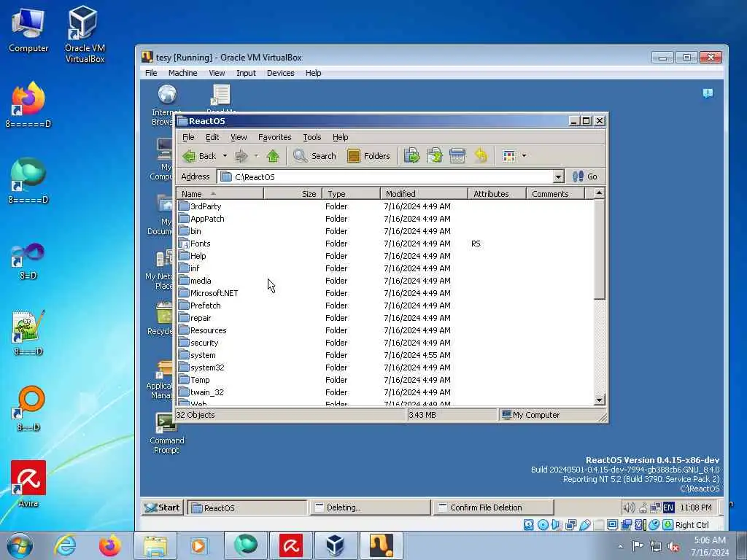Image resolution: width=747 pixels, height=560 pixels.
Task: Select the Fonts folder
Action: 194,244
